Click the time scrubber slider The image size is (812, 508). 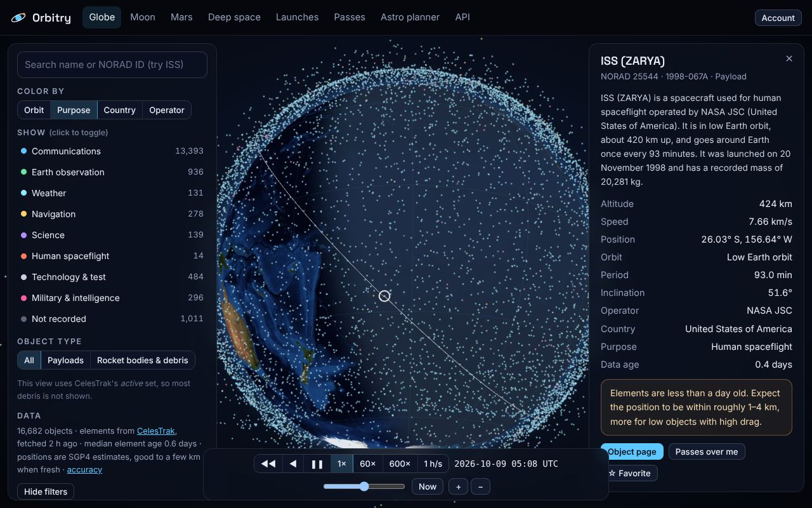[x=364, y=486]
